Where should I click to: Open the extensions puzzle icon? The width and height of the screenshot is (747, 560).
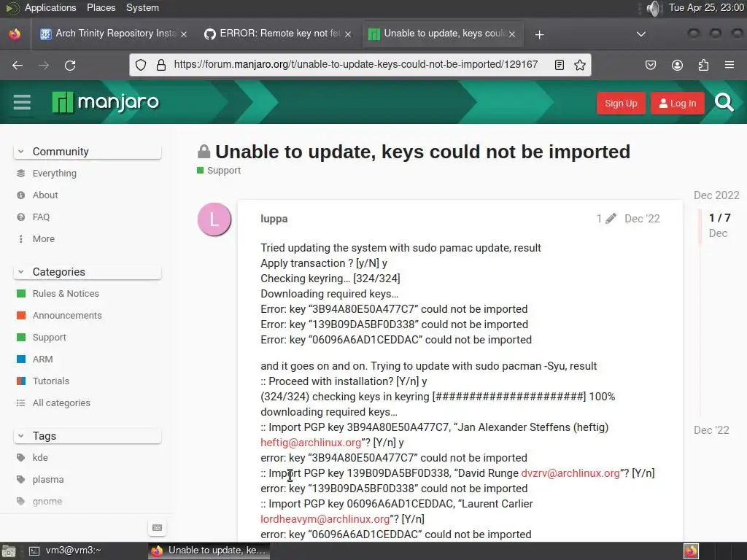(x=703, y=65)
